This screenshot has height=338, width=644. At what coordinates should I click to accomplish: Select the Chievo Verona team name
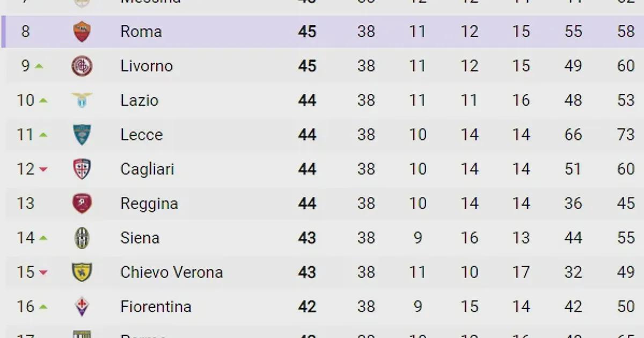[x=171, y=272]
